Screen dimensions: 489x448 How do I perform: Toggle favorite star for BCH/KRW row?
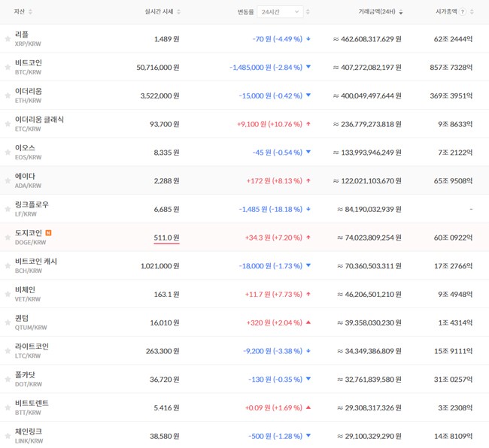tap(8, 266)
